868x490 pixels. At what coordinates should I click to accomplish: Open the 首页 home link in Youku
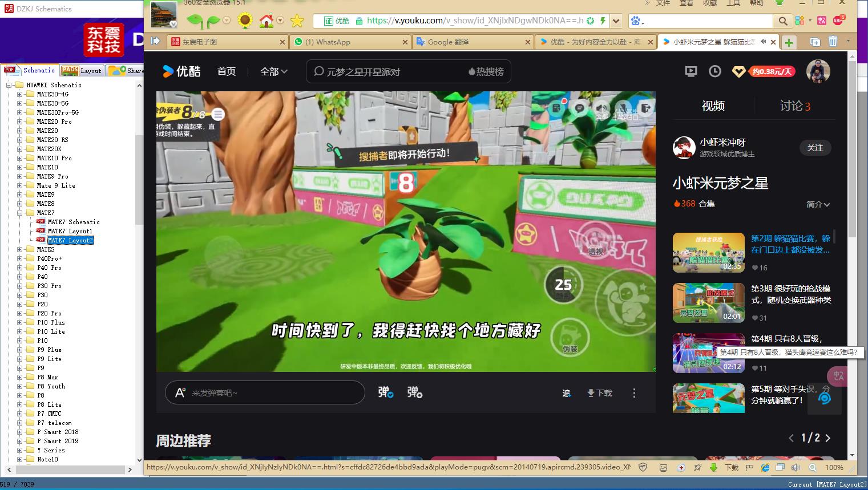pyautogui.click(x=227, y=71)
